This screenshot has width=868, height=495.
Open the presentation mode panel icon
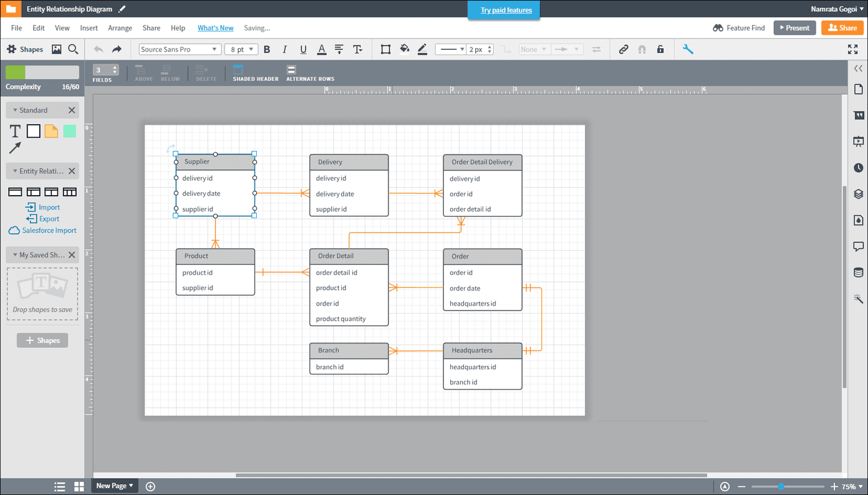click(x=859, y=142)
